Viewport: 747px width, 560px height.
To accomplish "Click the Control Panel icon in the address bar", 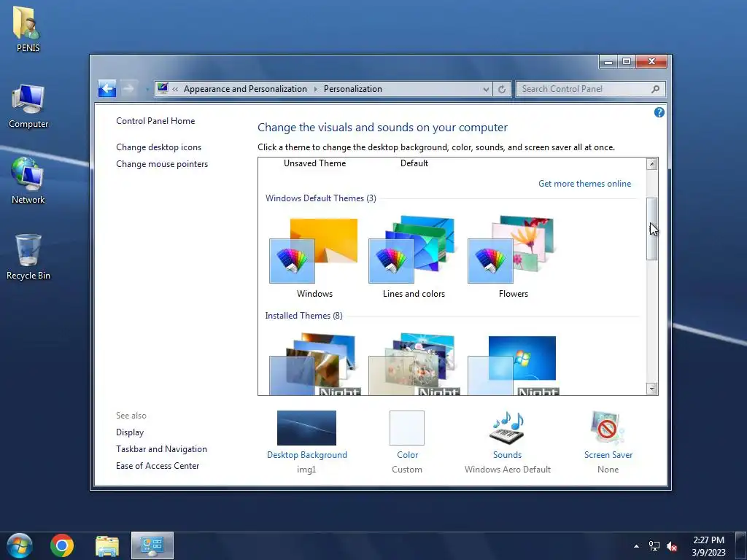I will (x=163, y=88).
